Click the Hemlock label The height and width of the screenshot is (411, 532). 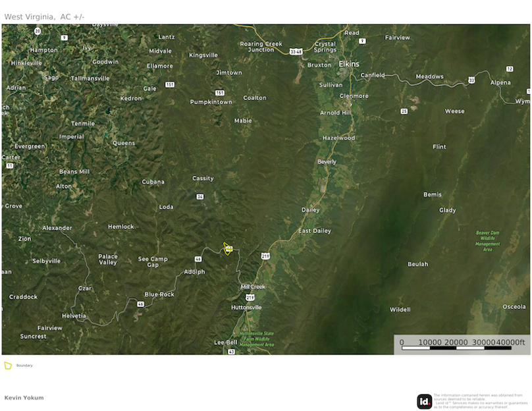(x=120, y=227)
